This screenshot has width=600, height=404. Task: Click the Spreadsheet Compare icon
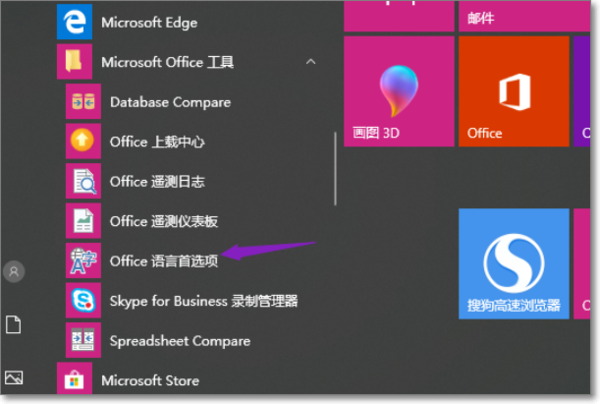point(81,340)
